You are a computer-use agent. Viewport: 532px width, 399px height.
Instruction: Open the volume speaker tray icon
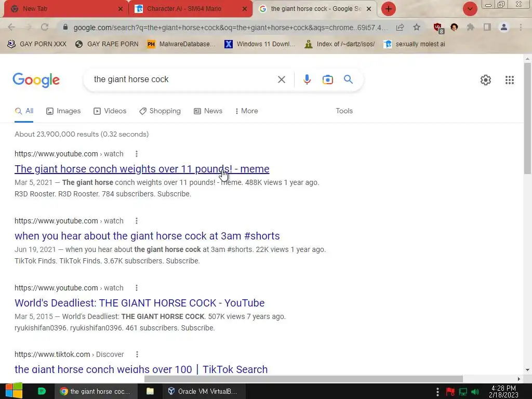(475, 392)
